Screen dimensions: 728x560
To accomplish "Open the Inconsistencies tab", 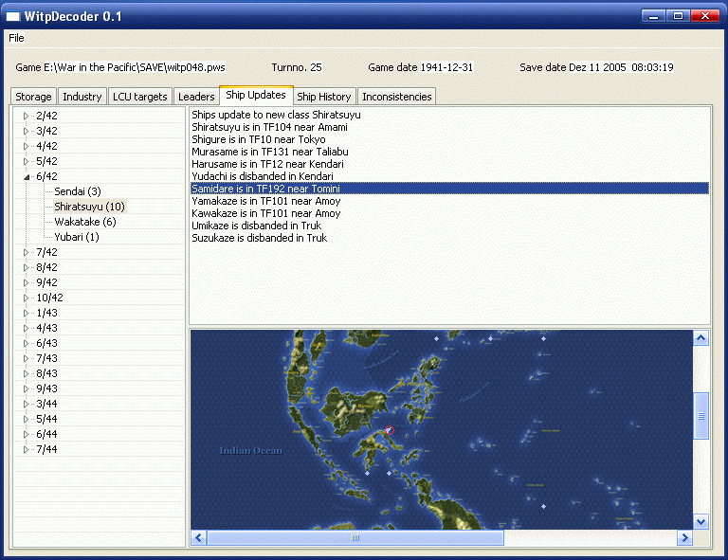I will (x=397, y=97).
